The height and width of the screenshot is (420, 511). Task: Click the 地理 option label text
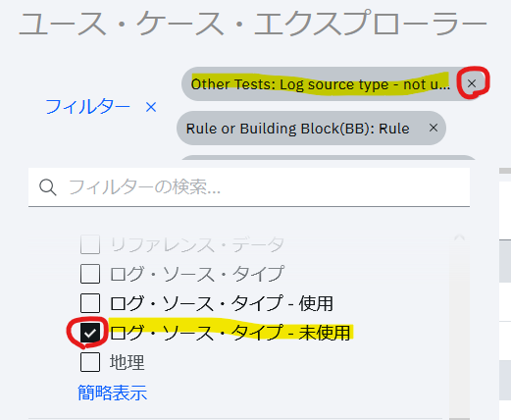tap(127, 362)
